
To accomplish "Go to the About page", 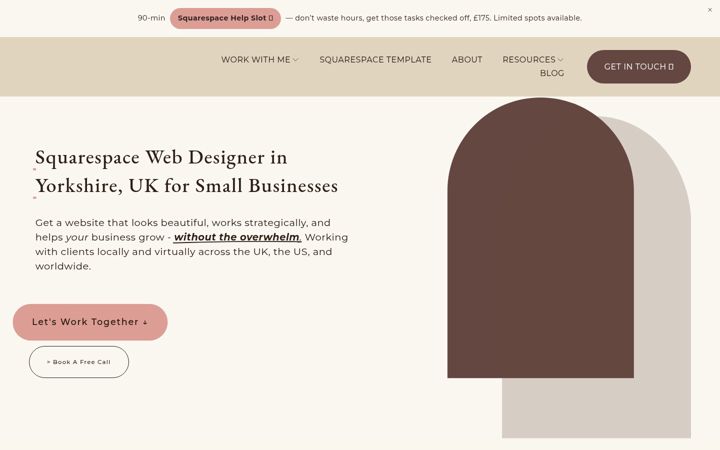I will pyautogui.click(x=467, y=60).
